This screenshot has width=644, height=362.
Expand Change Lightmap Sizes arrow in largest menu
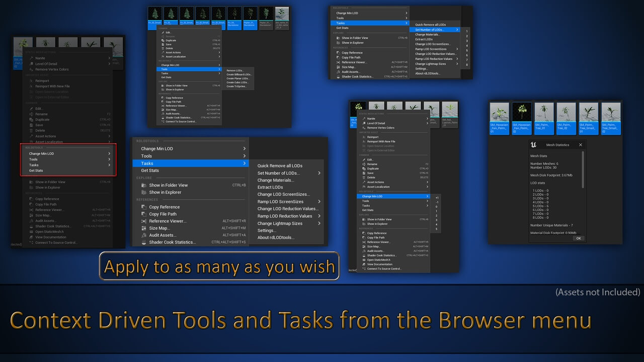coord(319,223)
